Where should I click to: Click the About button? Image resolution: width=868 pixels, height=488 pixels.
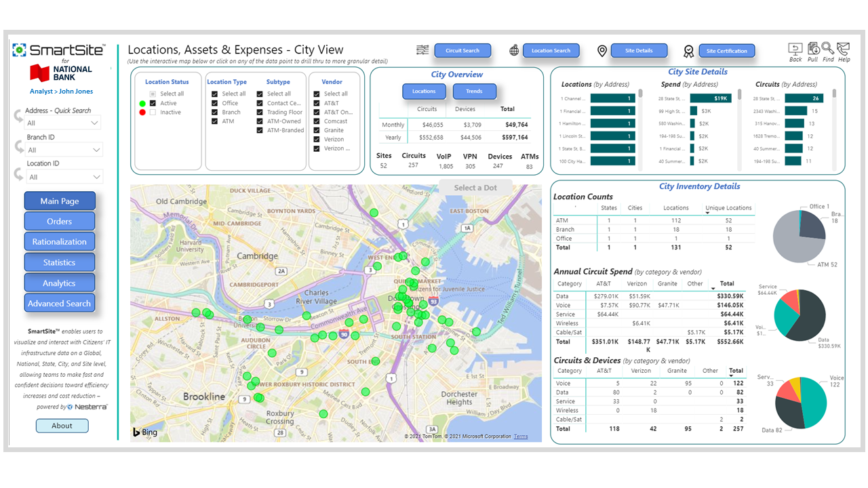coord(62,426)
